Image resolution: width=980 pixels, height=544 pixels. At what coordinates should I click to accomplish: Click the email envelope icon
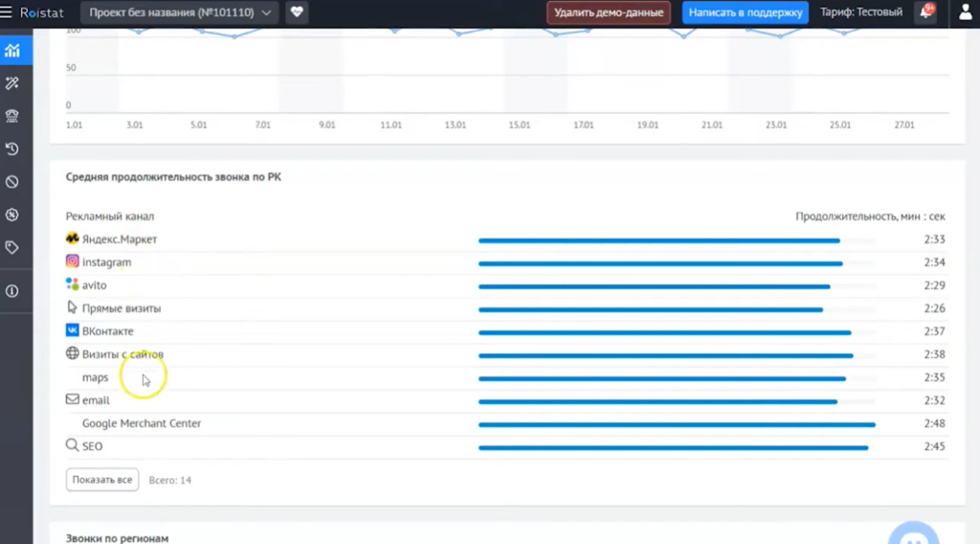coord(73,399)
